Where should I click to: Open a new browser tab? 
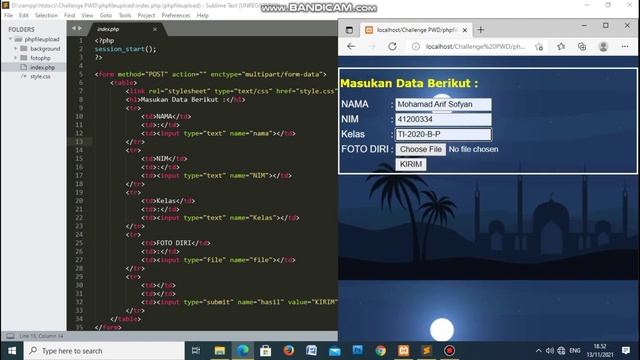(480, 30)
